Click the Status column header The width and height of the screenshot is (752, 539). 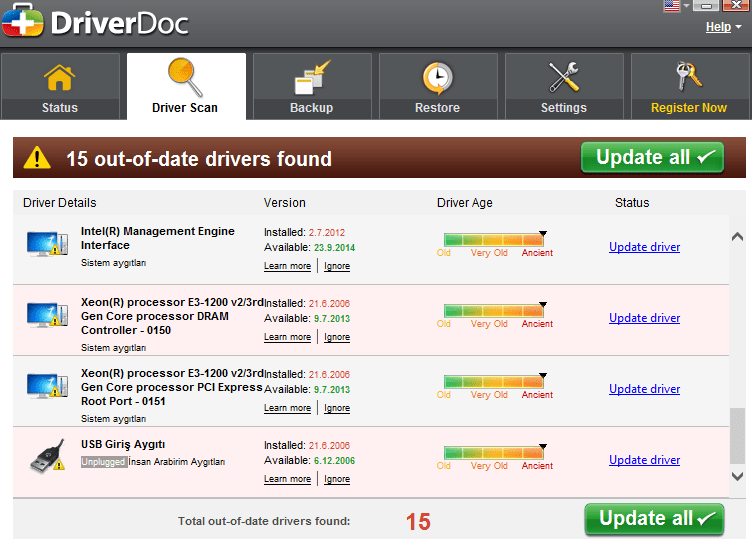tap(632, 203)
